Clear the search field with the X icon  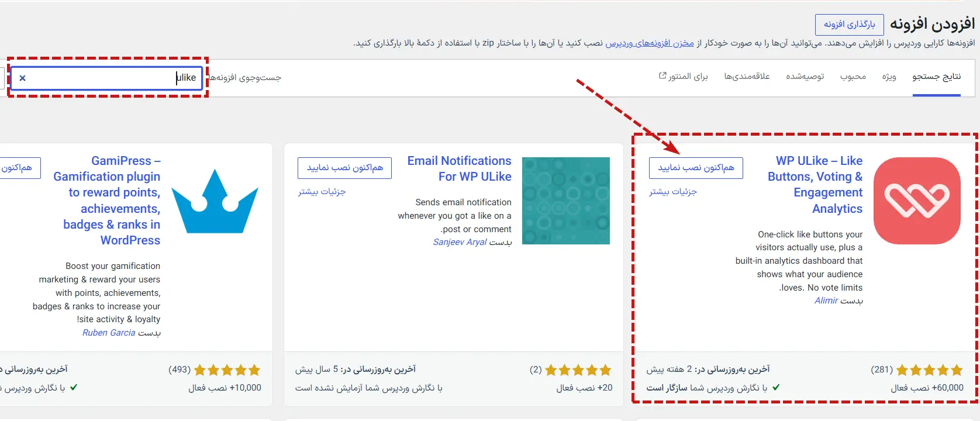[22, 78]
